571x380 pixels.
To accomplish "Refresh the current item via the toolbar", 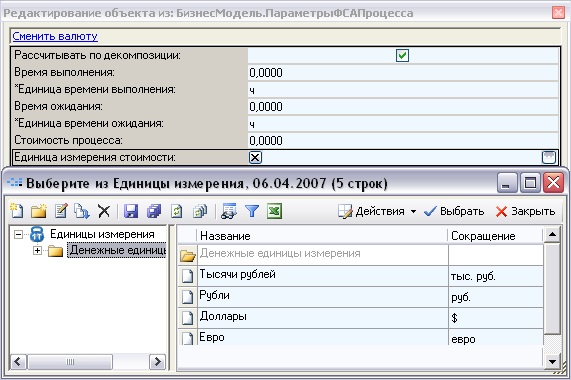I will [x=177, y=211].
